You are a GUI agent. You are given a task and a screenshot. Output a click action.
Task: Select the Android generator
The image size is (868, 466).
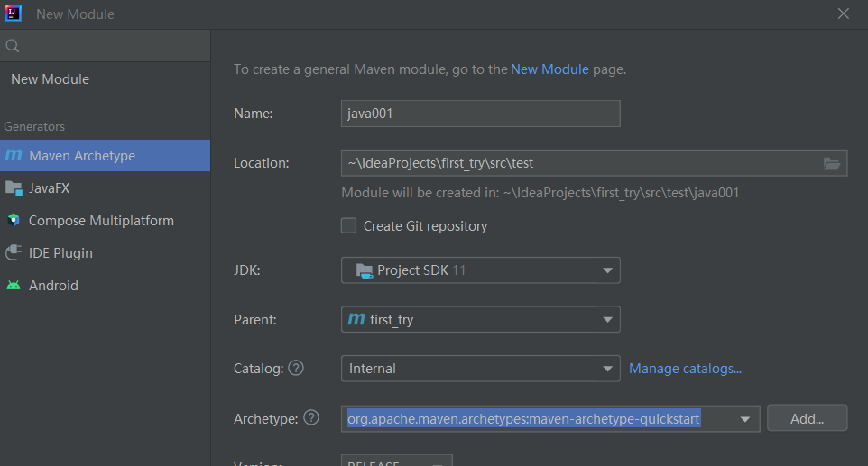[106, 285]
